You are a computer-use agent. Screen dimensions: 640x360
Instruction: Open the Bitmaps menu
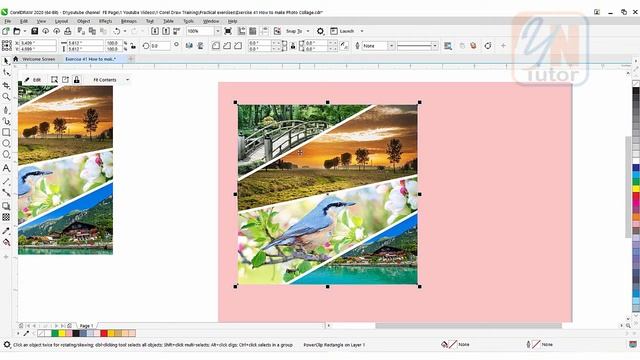pos(129,21)
